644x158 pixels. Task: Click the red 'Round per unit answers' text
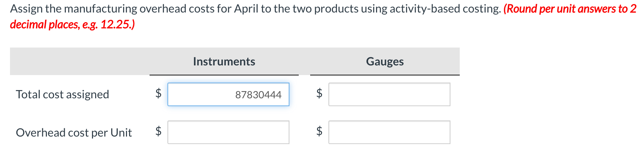point(560,9)
